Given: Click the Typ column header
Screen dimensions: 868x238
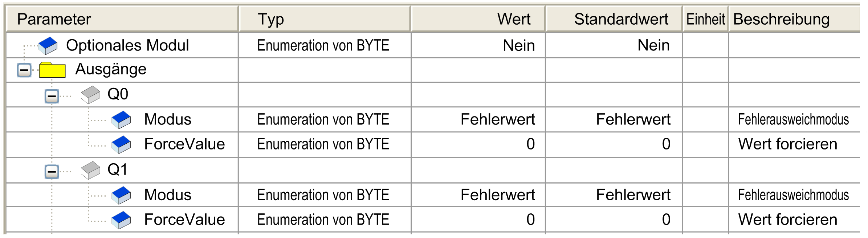Looking at the screenshot, I should pyautogui.click(x=325, y=19).
